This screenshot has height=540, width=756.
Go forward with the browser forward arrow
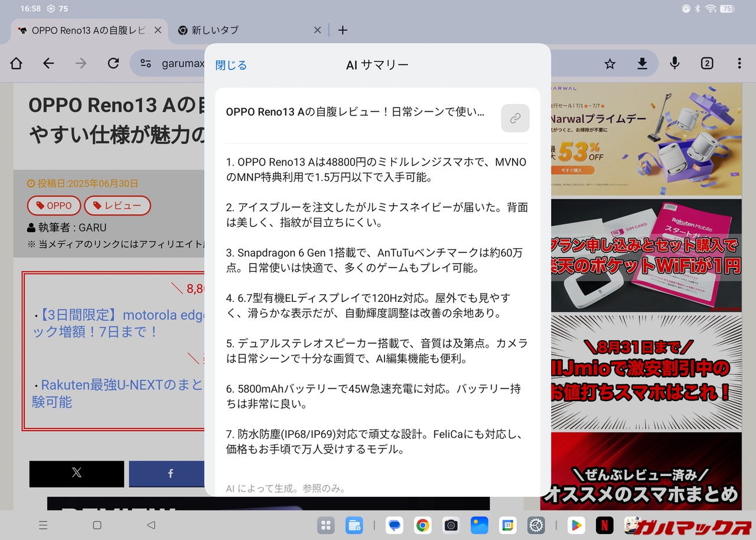[x=81, y=63]
